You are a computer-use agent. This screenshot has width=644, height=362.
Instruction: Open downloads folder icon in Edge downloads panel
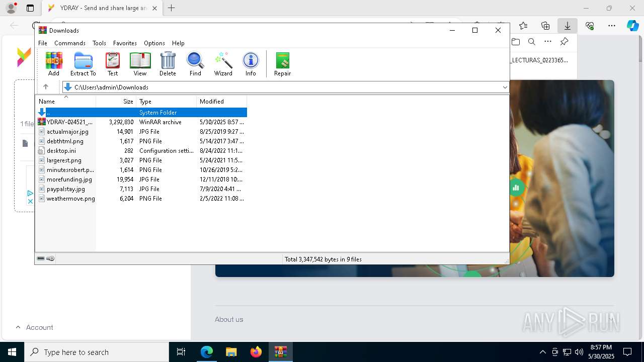[x=516, y=42]
